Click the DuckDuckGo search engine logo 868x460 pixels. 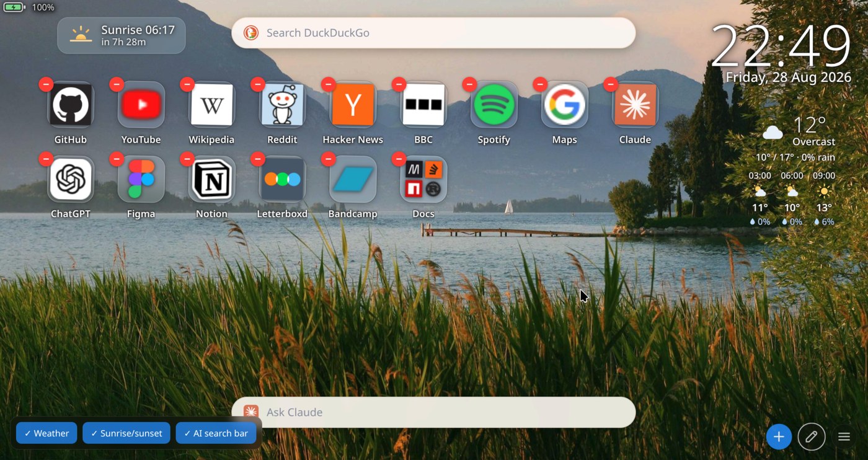tap(250, 33)
